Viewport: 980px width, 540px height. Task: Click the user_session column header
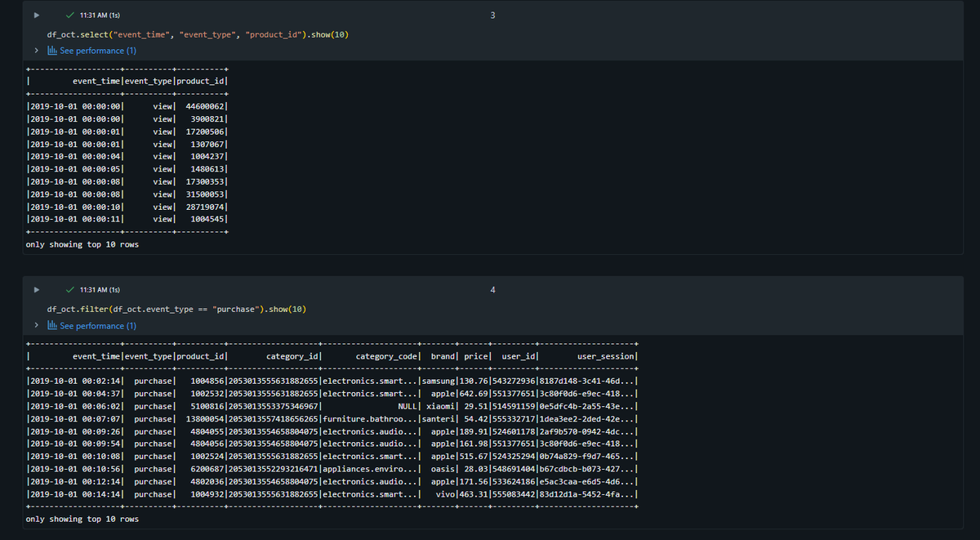pos(607,356)
